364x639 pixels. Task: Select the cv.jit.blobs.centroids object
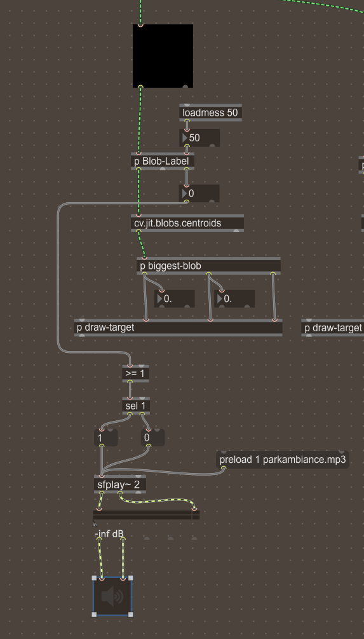187,223
